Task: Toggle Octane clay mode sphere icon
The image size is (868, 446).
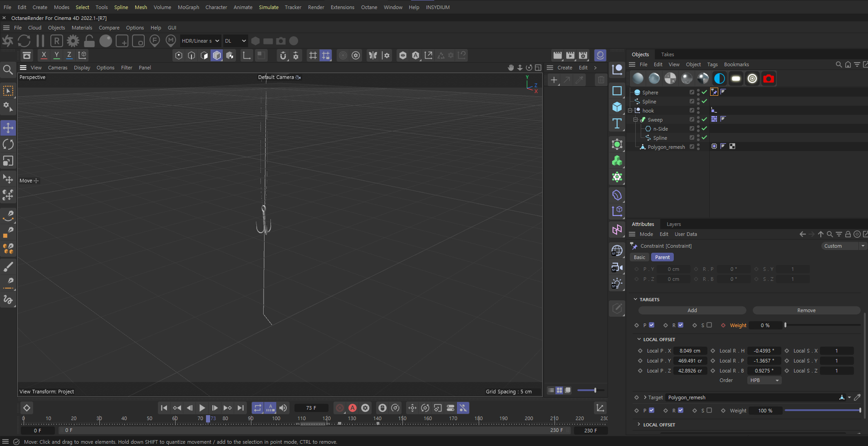Action: click(x=106, y=41)
